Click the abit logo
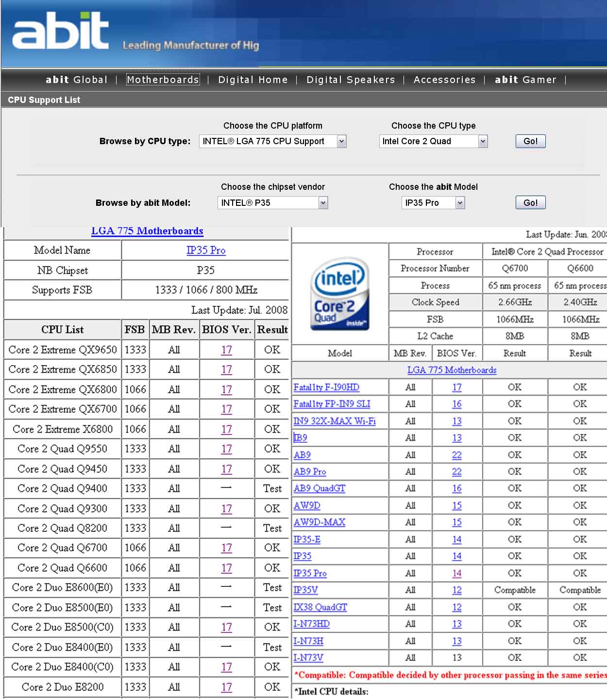Screen dimensions: 607x700 (x=61, y=31)
